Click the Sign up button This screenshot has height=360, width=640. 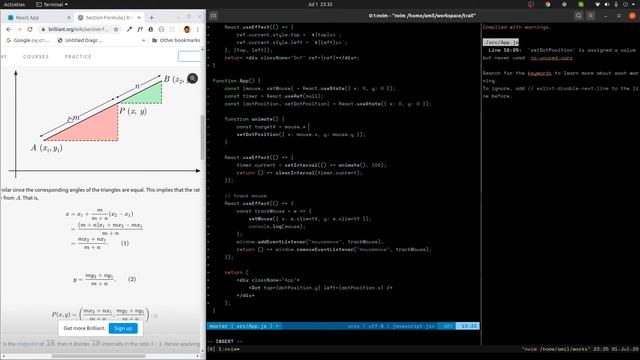point(123,328)
